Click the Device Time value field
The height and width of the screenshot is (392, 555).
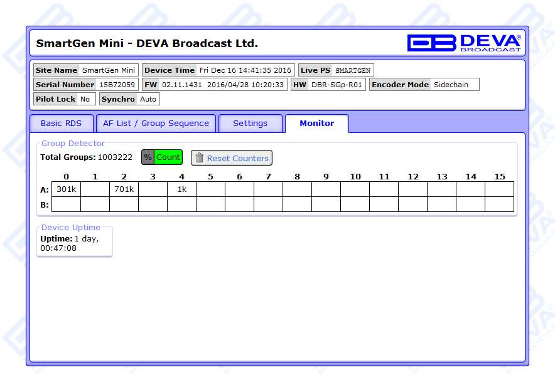(x=245, y=70)
